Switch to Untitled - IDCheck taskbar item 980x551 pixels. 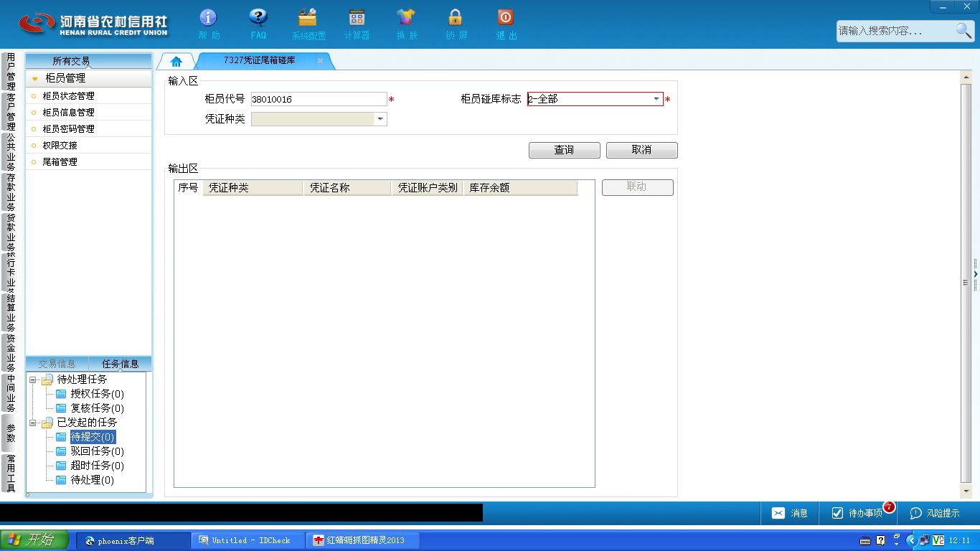pyautogui.click(x=248, y=540)
